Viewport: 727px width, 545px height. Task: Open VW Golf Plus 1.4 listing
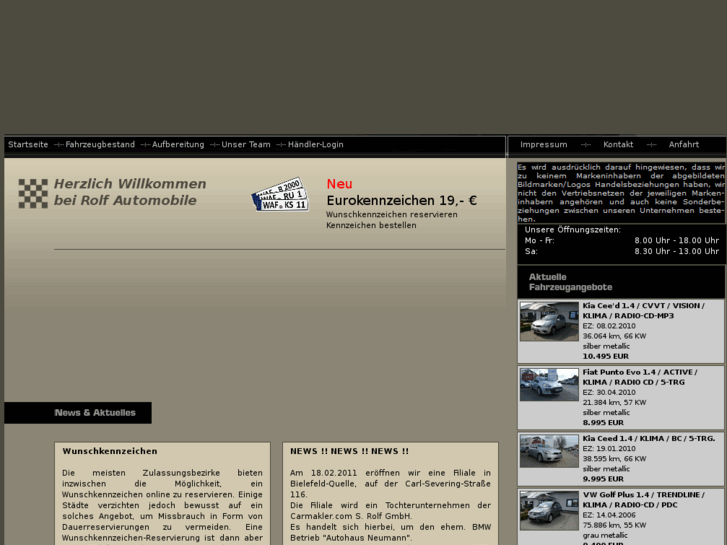[644, 500]
